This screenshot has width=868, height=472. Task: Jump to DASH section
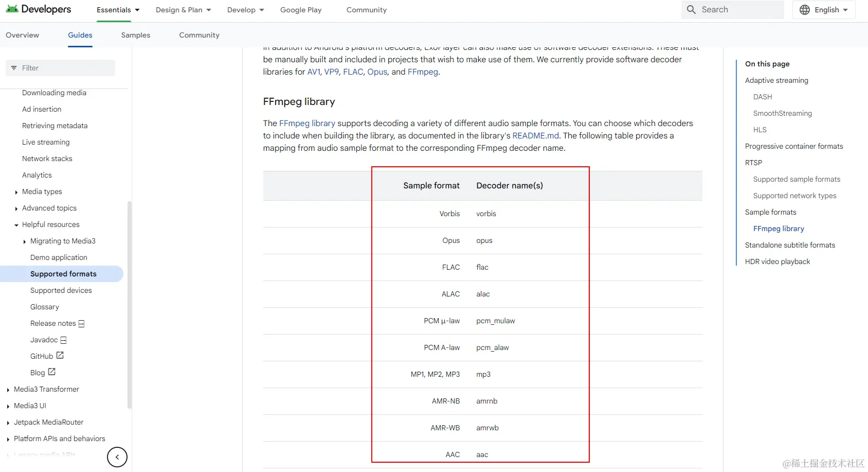[x=763, y=97]
